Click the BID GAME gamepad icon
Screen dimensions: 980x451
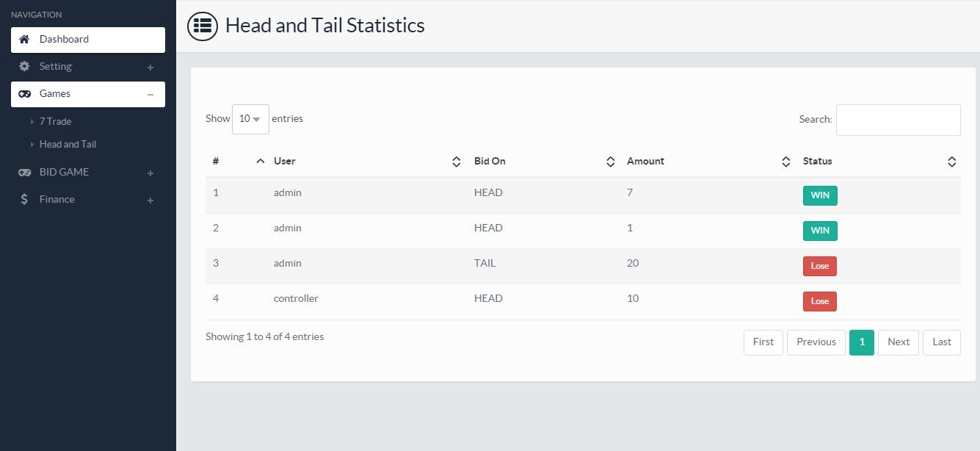click(24, 173)
